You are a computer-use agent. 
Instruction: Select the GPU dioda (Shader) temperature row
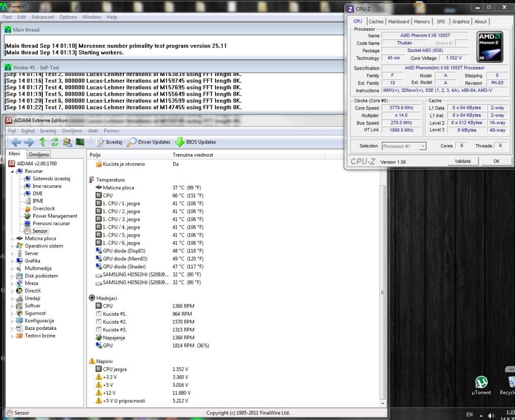click(233, 266)
